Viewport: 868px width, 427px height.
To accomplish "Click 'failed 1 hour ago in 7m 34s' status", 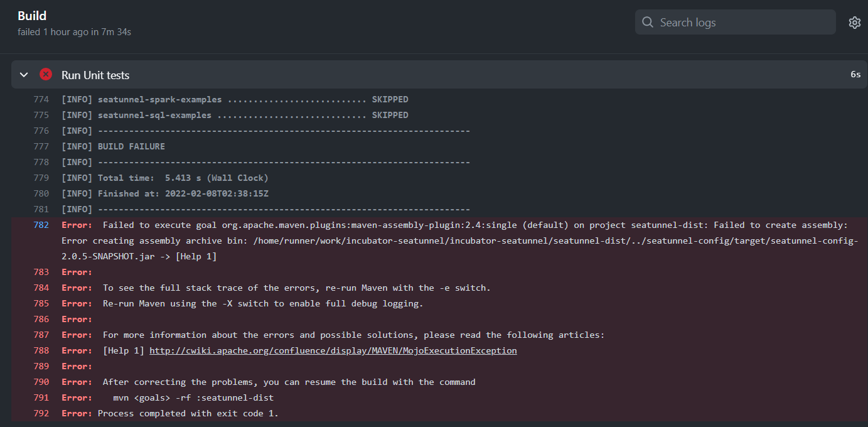I will coord(74,31).
